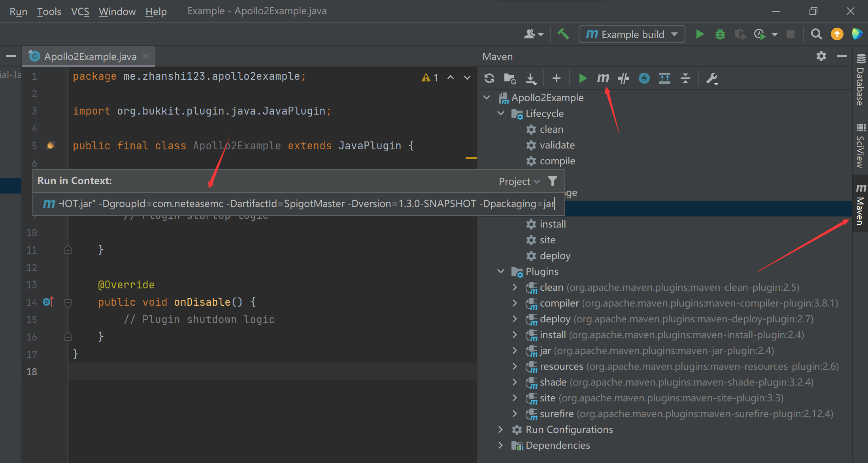Hide the Maven tool window
The image size is (868, 463).
tap(842, 56)
